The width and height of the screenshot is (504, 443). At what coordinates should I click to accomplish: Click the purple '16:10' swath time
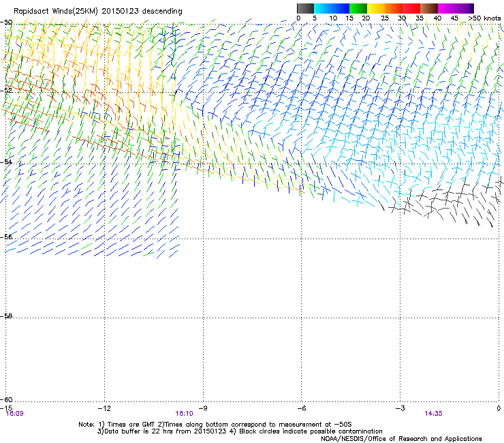(x=184, y=414)
